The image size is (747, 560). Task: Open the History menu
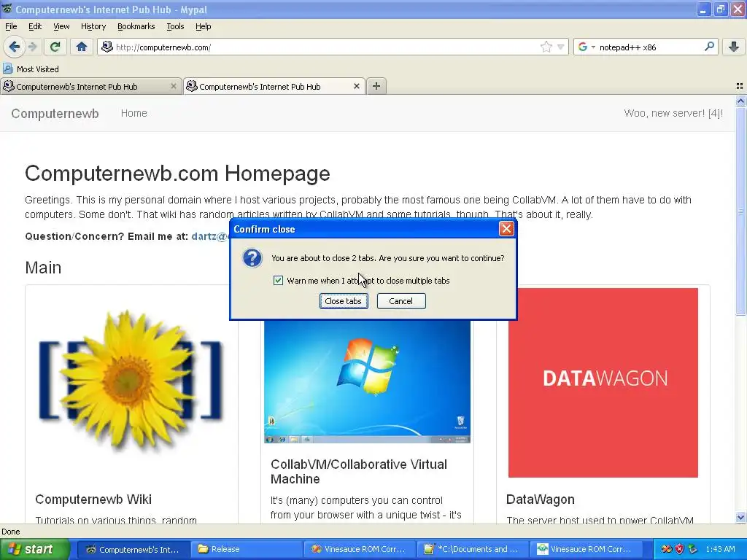coord(93,26)
